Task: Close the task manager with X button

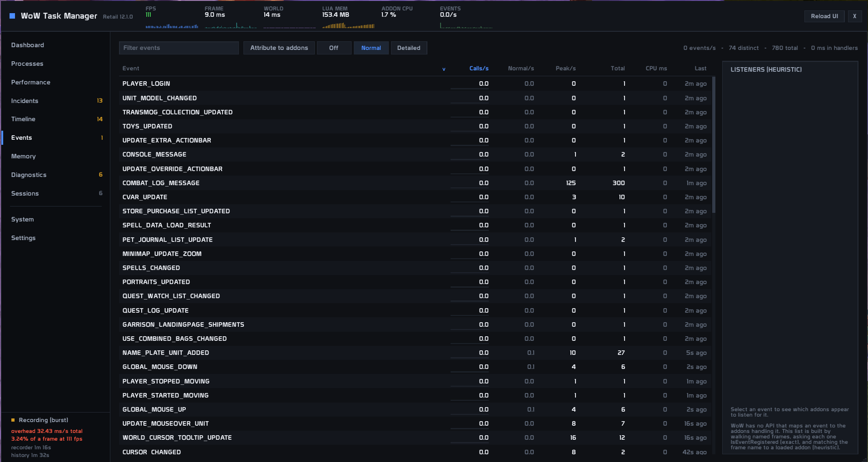Action: (x=854, y=16)
